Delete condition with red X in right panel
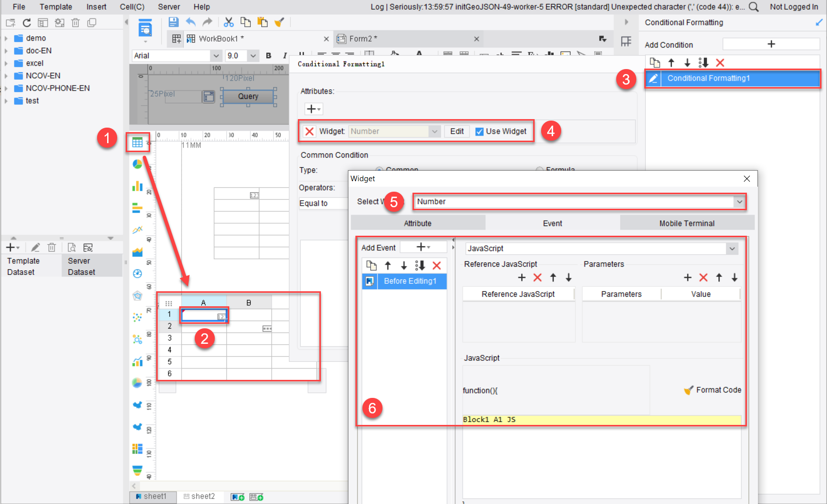827x504 pixels. click(720, 63)
